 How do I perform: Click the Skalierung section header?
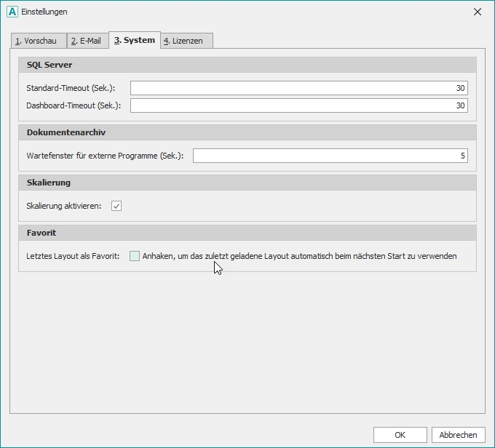pos(49,183)
